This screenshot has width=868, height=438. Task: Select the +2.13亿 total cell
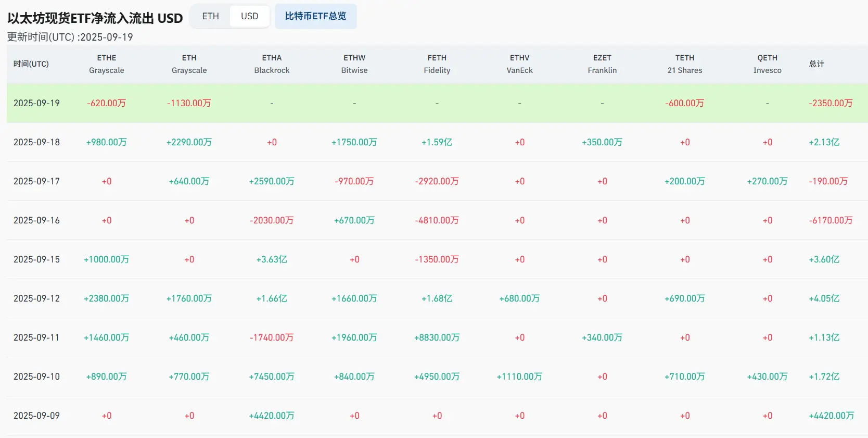coord(824,142)
